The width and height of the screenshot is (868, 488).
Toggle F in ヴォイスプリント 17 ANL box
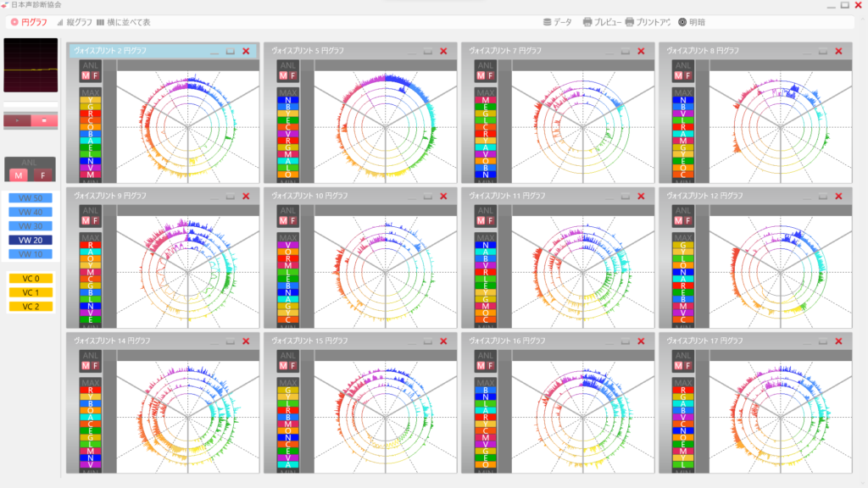688,365
